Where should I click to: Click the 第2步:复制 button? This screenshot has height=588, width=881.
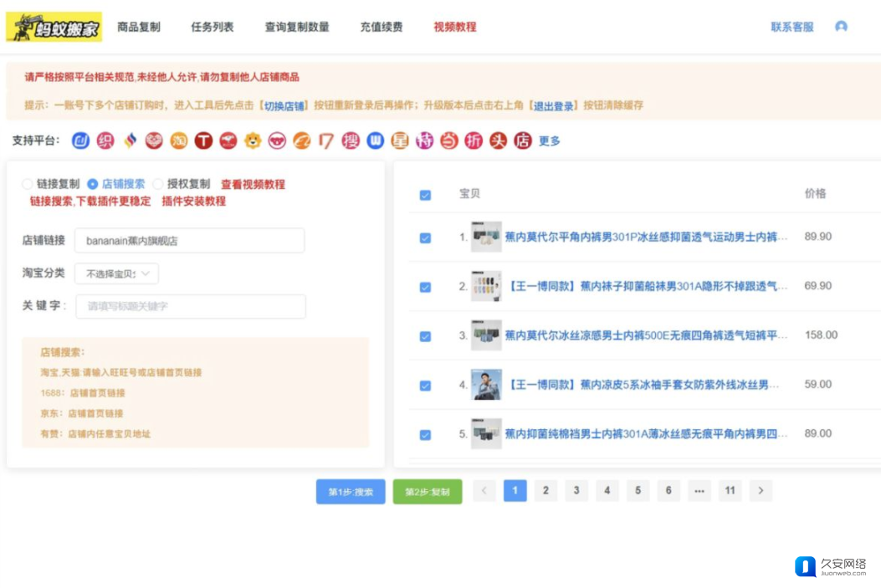point(428,492)
